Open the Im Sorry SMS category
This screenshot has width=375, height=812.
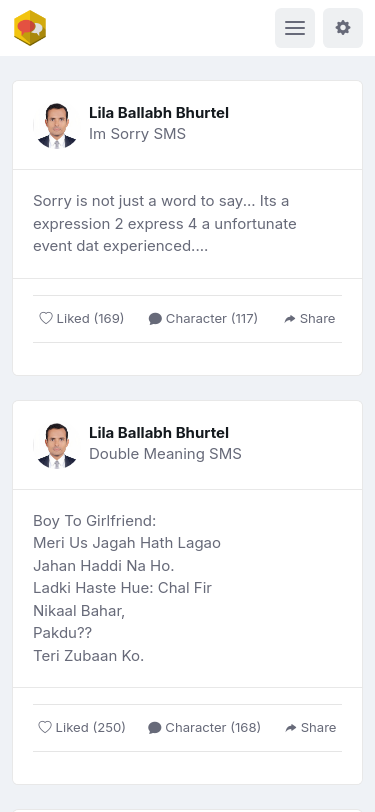pos(137,134)
